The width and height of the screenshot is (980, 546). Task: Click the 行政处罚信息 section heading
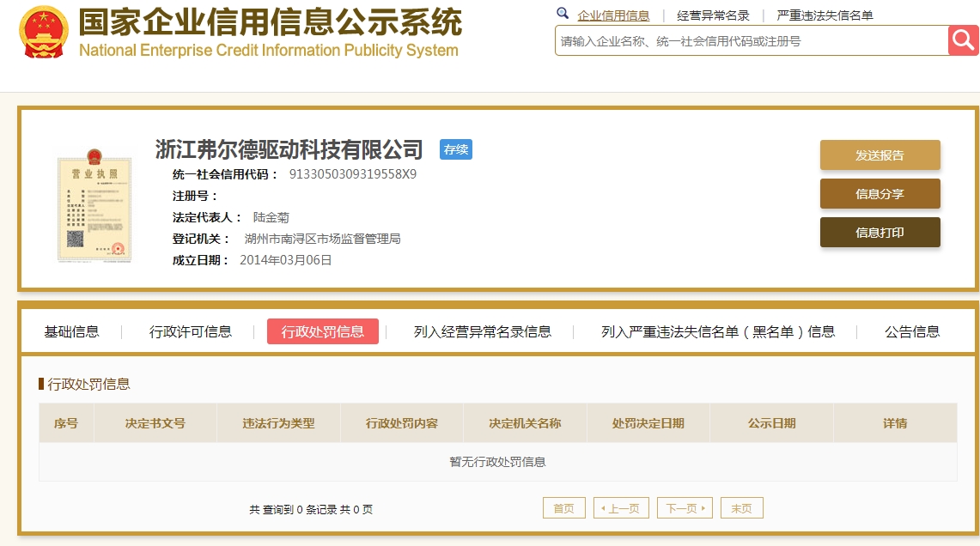point(88,385)
